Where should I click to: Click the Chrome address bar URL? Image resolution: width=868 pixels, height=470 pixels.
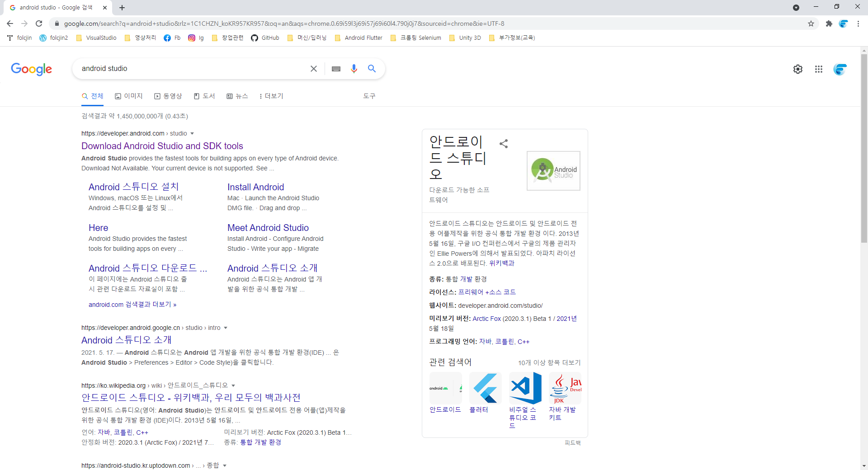[x=284, y=23]
